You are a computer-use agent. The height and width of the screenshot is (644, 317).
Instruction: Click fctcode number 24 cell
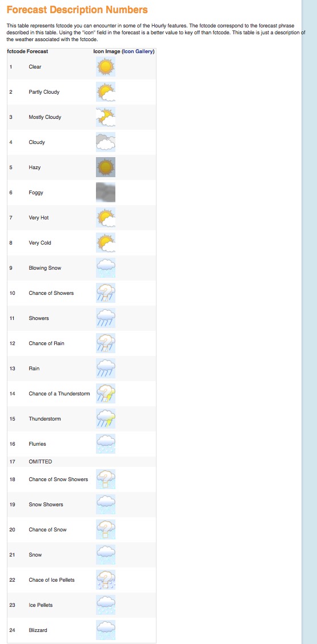click(x=12, y=630)
